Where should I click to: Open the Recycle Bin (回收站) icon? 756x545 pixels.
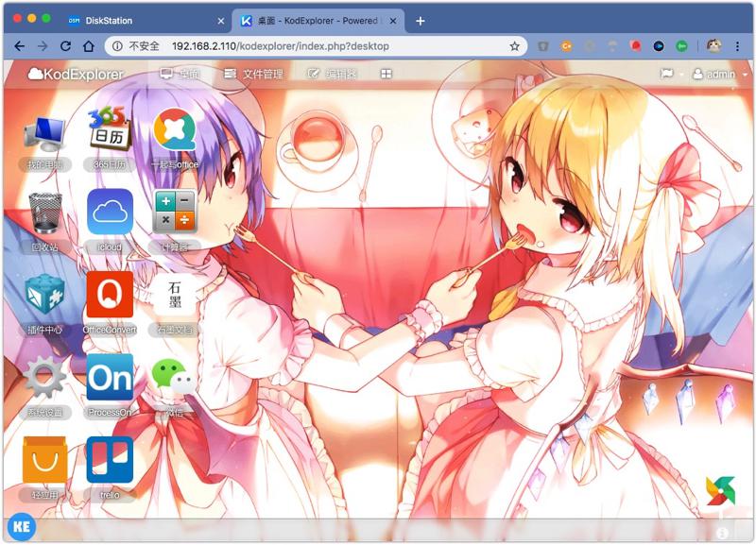point(44,213)
